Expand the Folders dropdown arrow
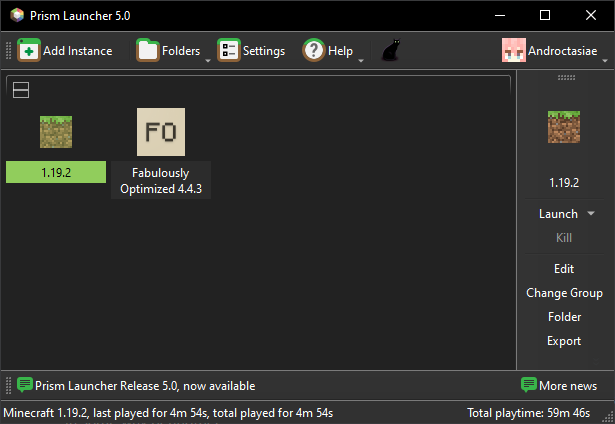The image size is (615, 424). point(208,60)
